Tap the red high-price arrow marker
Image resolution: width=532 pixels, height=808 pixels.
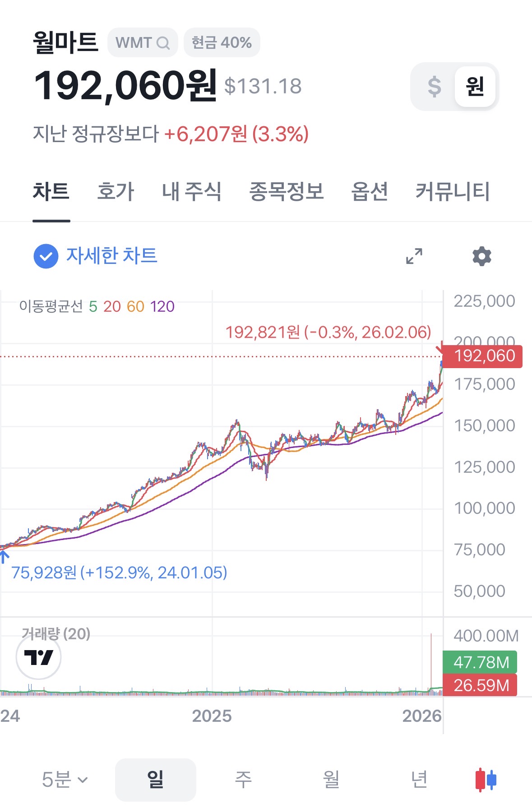[x=439, y=349]
